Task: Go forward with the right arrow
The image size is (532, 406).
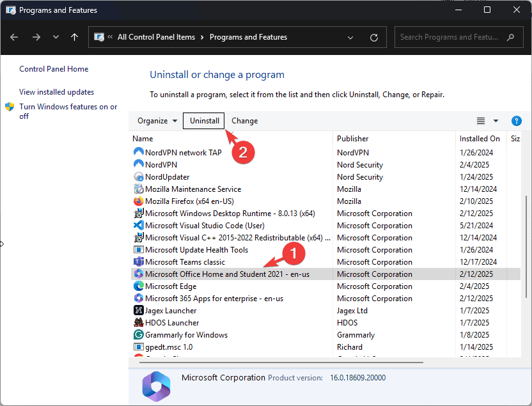Action: (x=36, y=37)
